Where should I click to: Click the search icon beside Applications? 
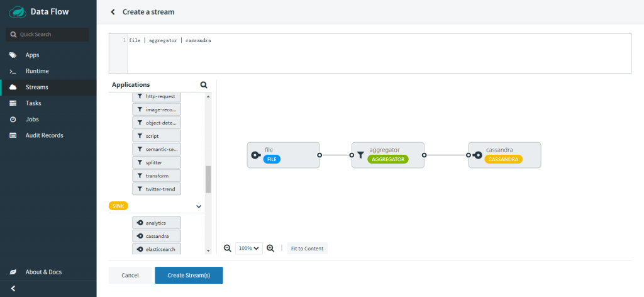tap(204, 84)
